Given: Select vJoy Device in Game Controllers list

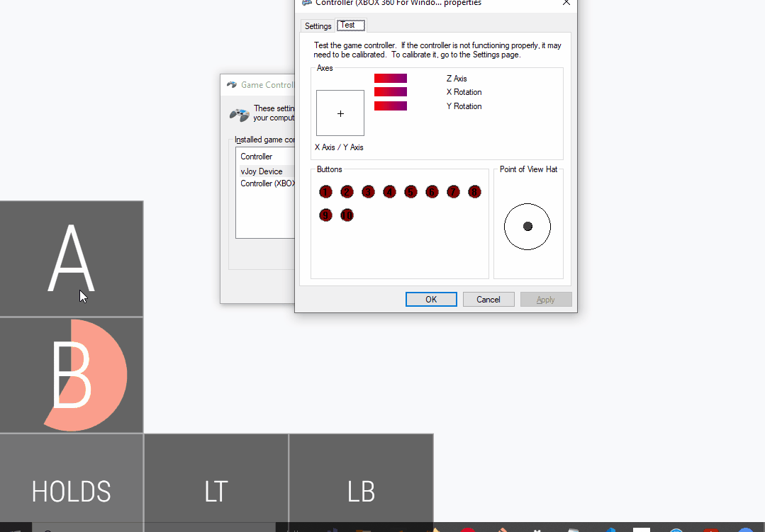Looking at the screenshot, I should click(x=267, y=171).
